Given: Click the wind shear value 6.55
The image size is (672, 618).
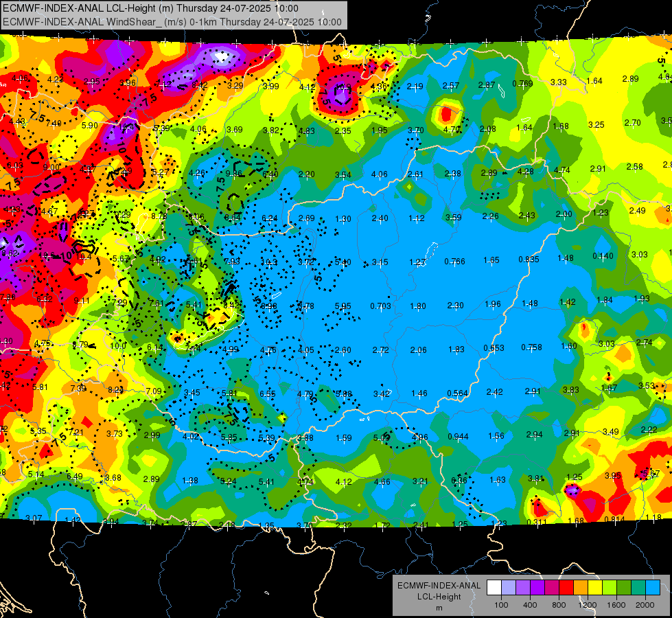Looking at the screenshot, I should [x=268, y=393].
